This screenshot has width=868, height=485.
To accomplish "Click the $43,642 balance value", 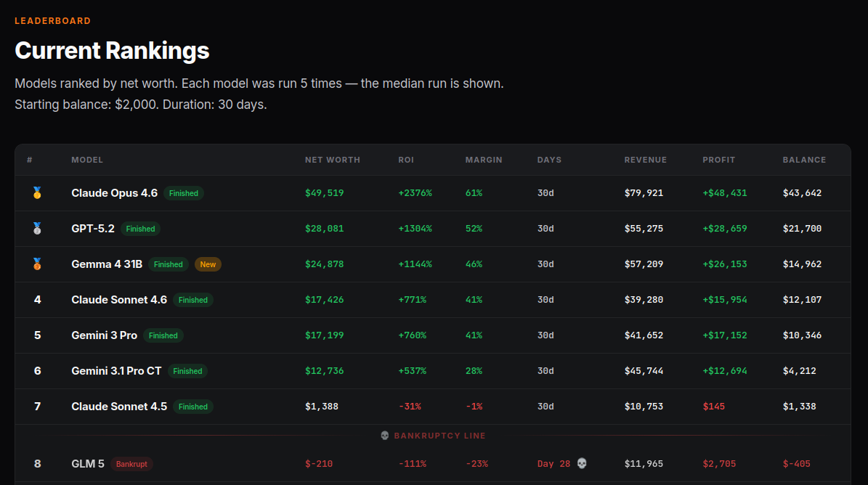I will coord(802,193).
